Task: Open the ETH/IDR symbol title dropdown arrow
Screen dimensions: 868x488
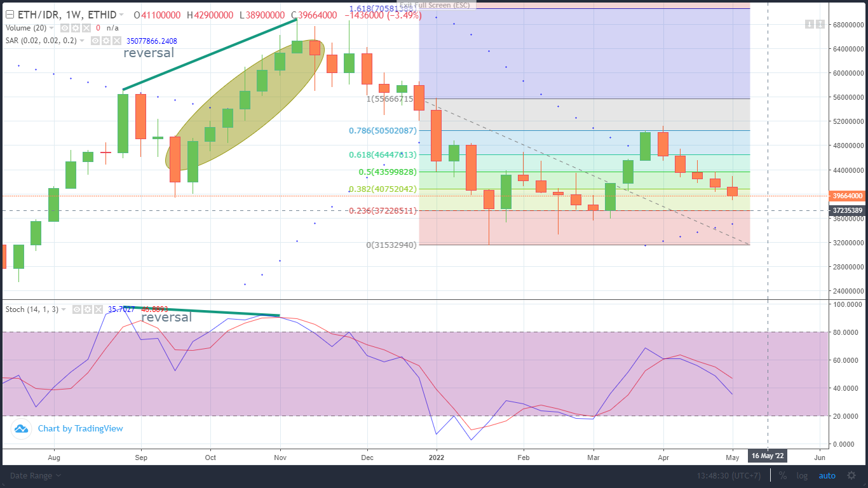Action: [x=121, y=15]
